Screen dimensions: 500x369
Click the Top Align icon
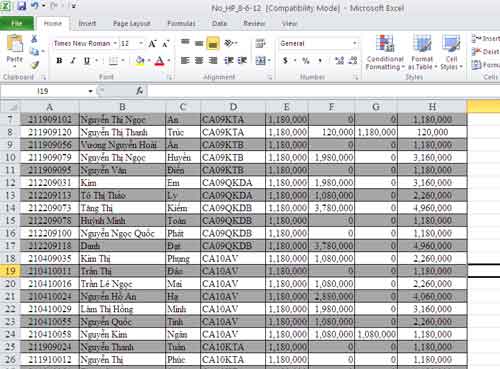pyautogui.click(x=185, y=43)
